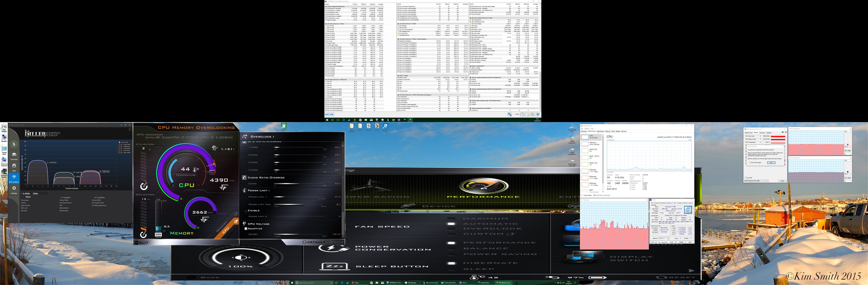This screenshot has height=285, width=868.
Task: Check the Don't tell me again box
Action: point(750,163)
